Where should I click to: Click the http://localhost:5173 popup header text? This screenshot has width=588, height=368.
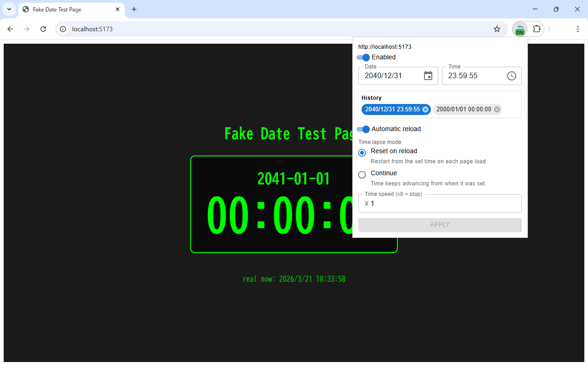point(385,47)
